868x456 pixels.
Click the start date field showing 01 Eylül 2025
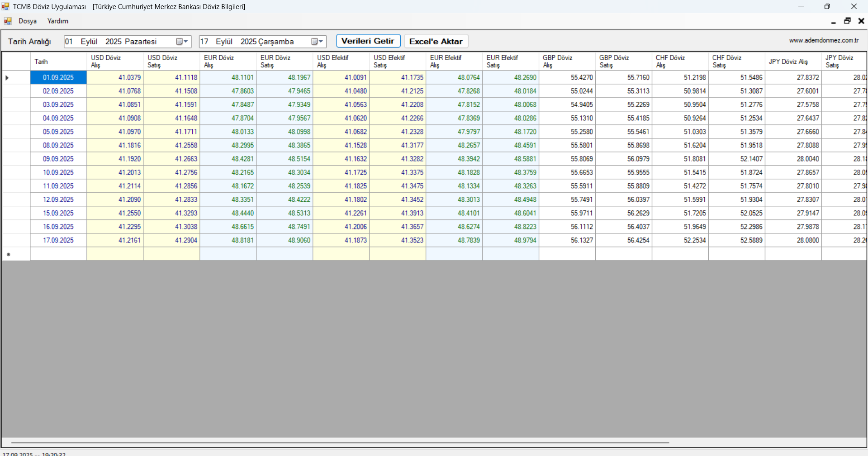tap(128, 42)
